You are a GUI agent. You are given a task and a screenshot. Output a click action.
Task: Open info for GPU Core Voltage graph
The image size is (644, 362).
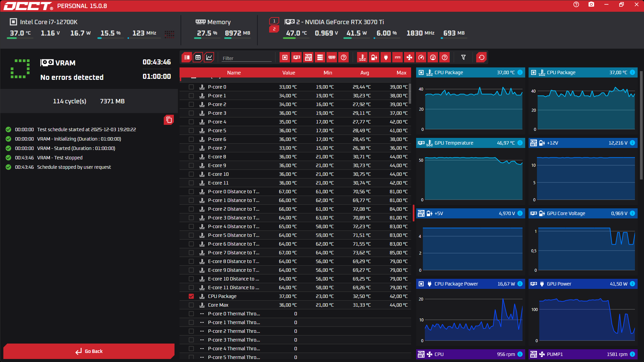click(x=632, y=213)
